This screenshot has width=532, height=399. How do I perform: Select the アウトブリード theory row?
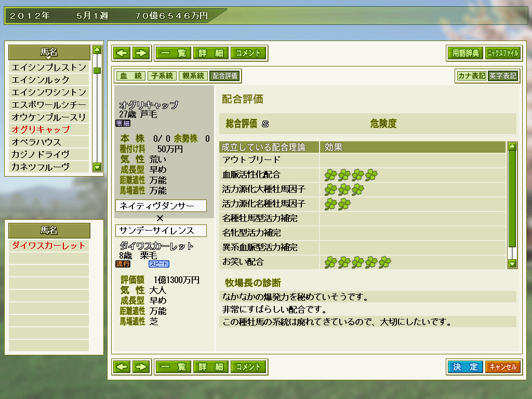(x=362, y=160)
